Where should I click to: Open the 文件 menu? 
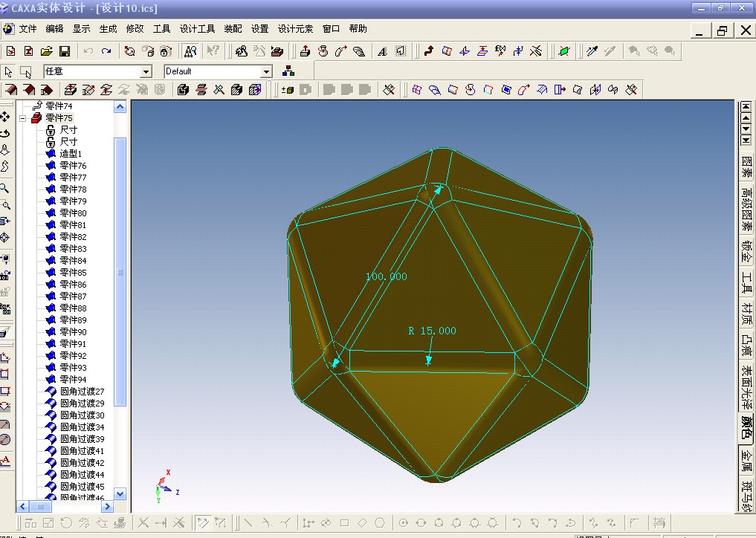click(28, 29)
